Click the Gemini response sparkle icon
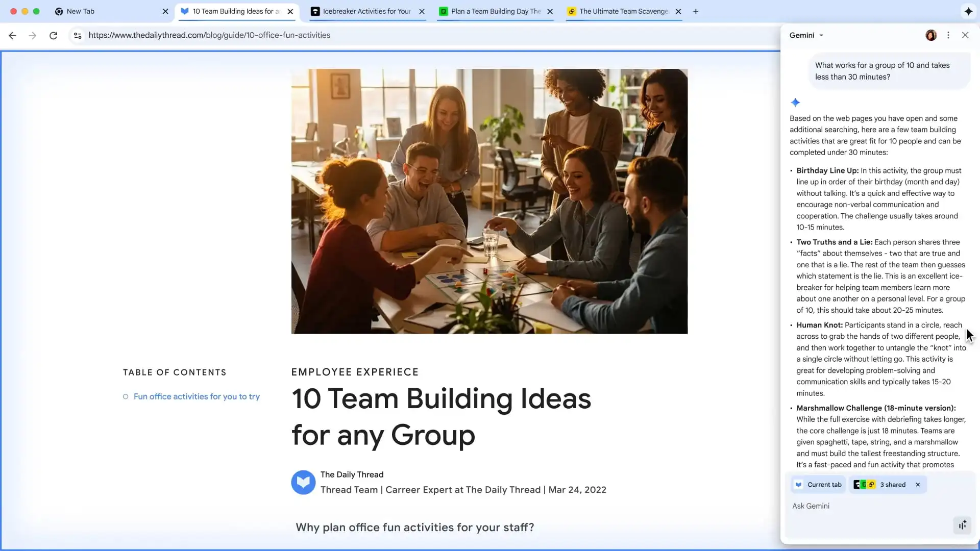The width and height of the screenshot is (980, 551). click(x=795, y=103)
